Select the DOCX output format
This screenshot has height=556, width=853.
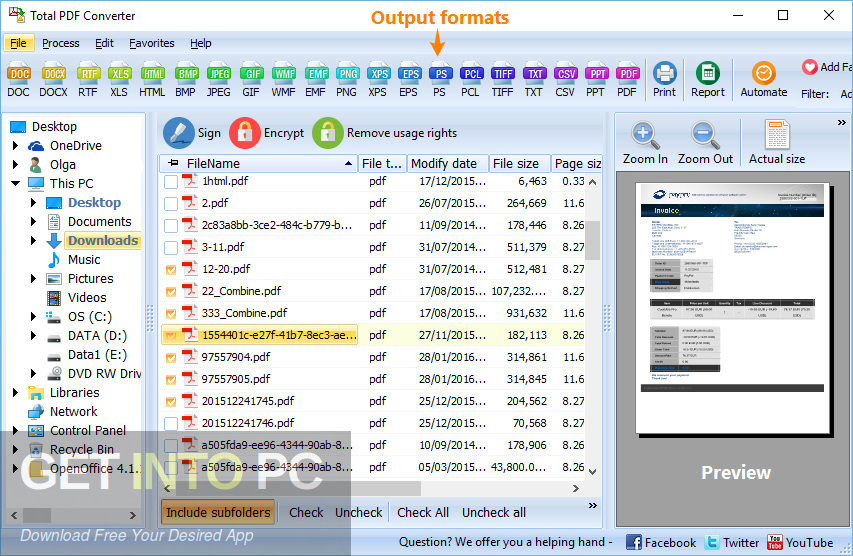point(53,81)
